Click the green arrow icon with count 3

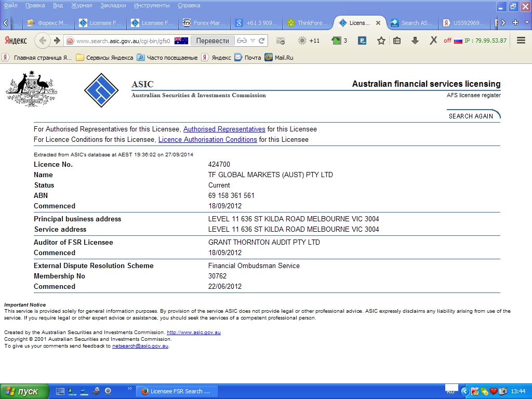point(339,41)
